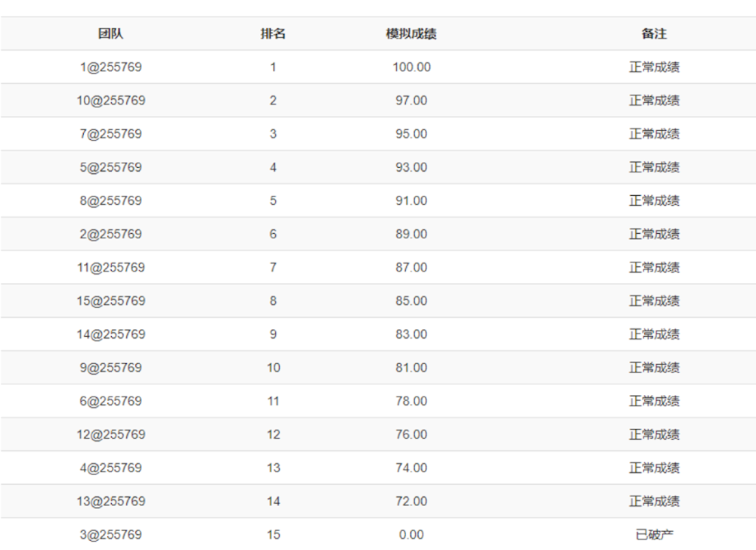Viewport: 756px width, 550px height.
Task: Click the 模拟成绩 column header
Action: pos(411,34)
